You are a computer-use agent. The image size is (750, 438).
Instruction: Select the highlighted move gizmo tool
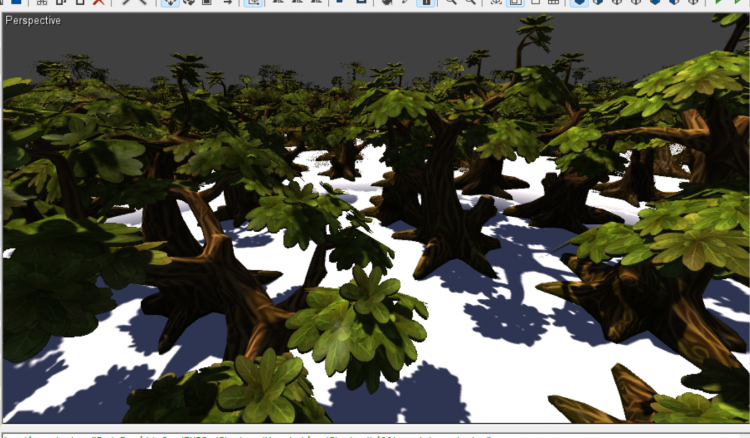[169, 3]
